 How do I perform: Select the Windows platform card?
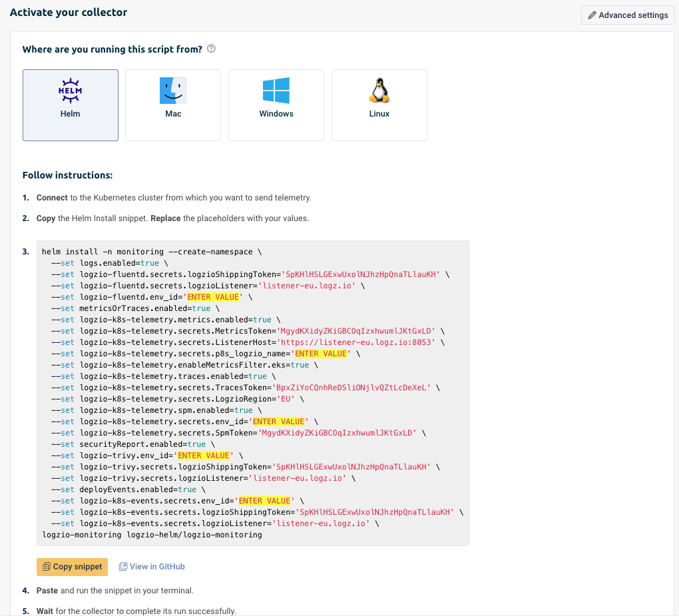coord(276,105)
